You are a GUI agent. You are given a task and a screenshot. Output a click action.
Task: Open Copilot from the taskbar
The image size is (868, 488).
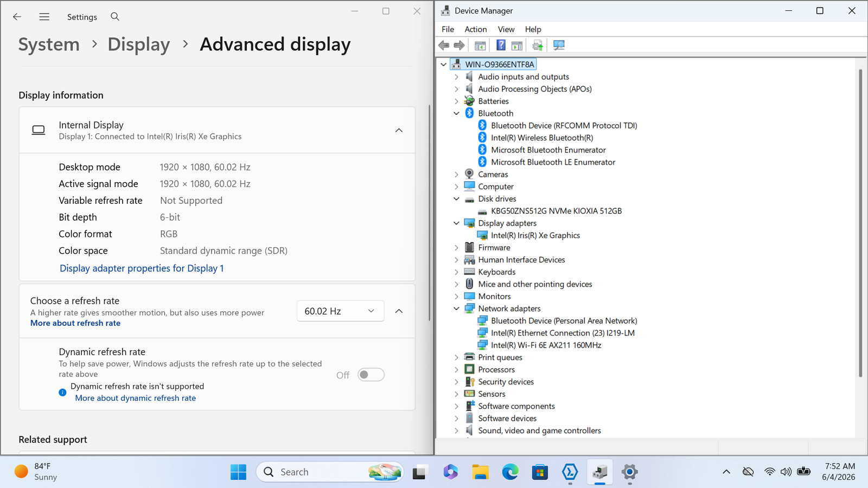click(450, 472)
